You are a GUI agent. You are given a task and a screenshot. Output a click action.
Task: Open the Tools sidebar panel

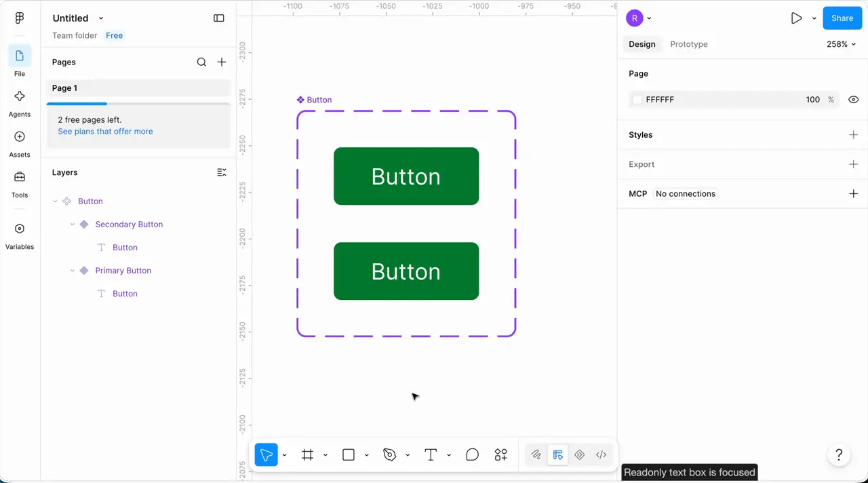20,183
